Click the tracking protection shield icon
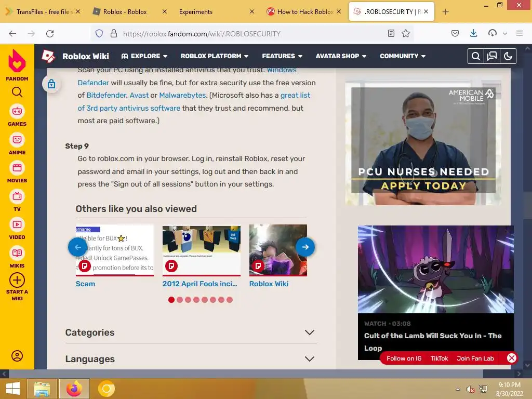The height and width of the screenshot is (399, 532). click(x=99, y=34)
